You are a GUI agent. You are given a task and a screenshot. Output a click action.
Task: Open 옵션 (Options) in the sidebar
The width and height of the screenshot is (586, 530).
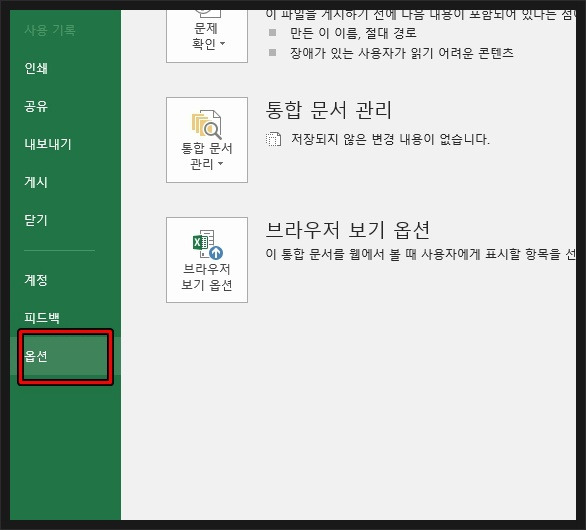[x=65, y=356]
